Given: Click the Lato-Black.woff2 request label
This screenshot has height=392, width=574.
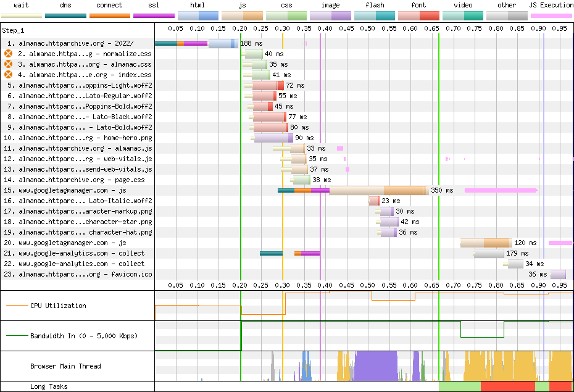Looking at the screenshot, I should pyautogui.click(x=80, y=117).
